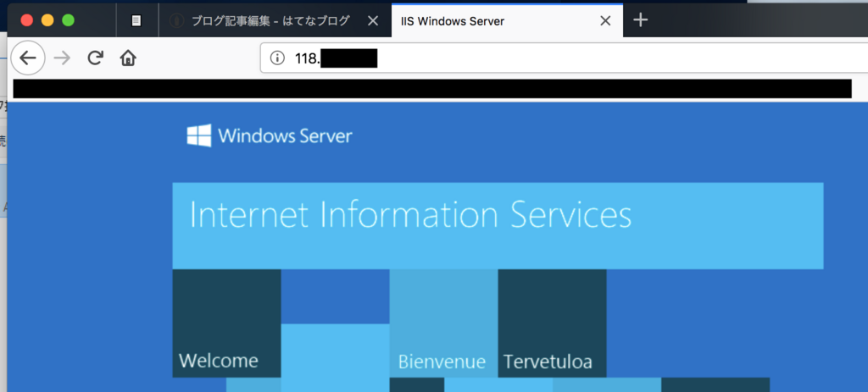Switch to the pinned document tab
This screenshot has width=868, height=392.
point(136,21)
